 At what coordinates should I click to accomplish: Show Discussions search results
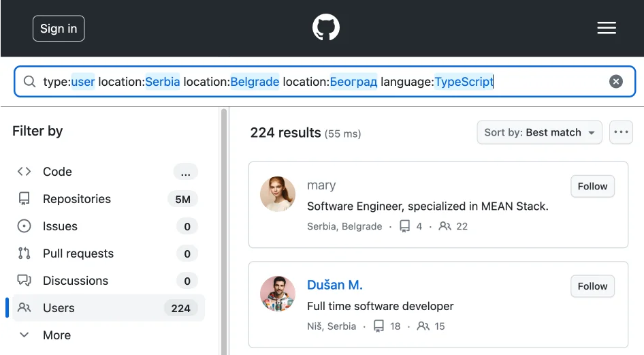(x=75, y=281)
